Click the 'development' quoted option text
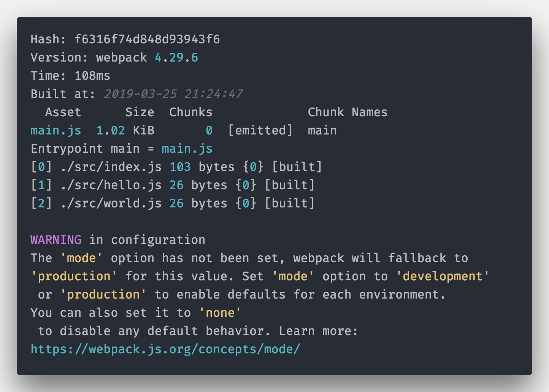This screenshot has width=549, height=392. coord(443,276)
